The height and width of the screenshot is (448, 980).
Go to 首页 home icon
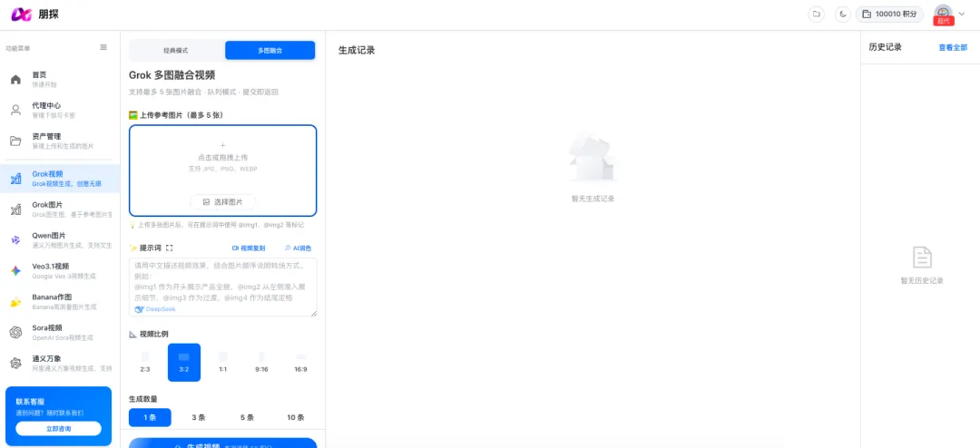coord(16,80)
